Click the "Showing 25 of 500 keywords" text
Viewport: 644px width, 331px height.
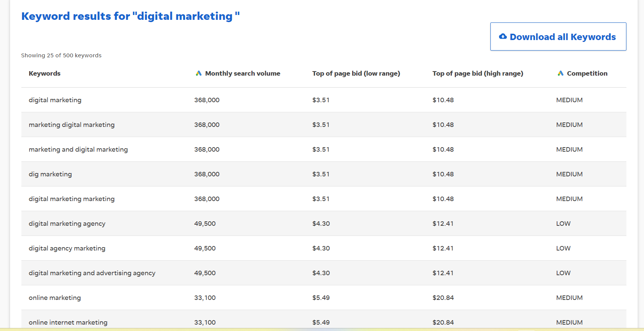61,55
